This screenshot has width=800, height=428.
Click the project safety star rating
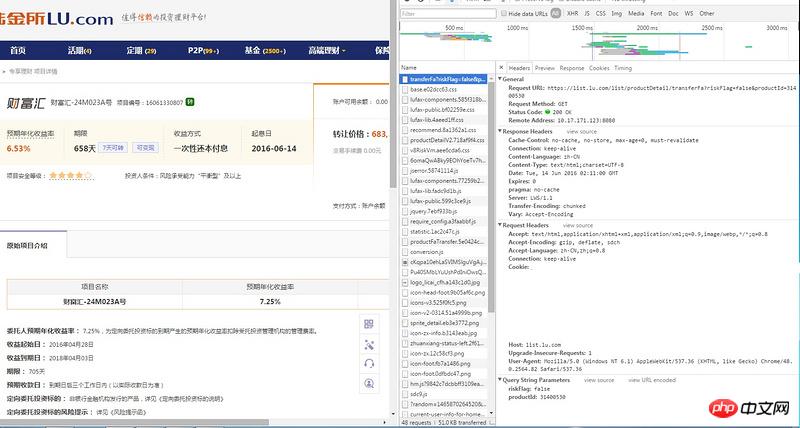71,175
